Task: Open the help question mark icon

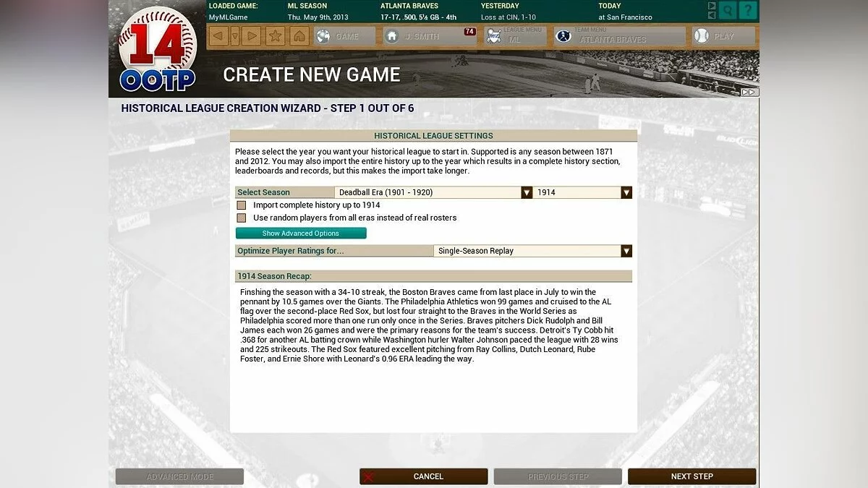Action: 748,10
